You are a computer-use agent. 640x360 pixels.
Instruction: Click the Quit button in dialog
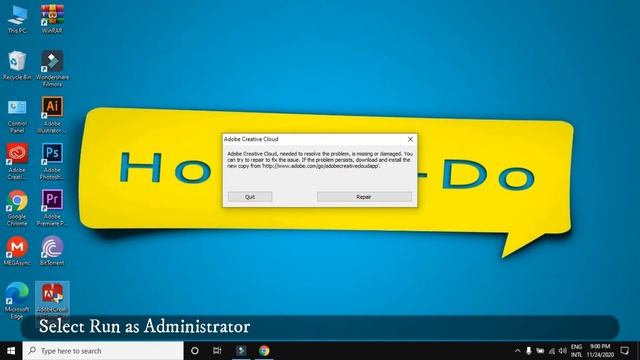(x=250, y=197)
